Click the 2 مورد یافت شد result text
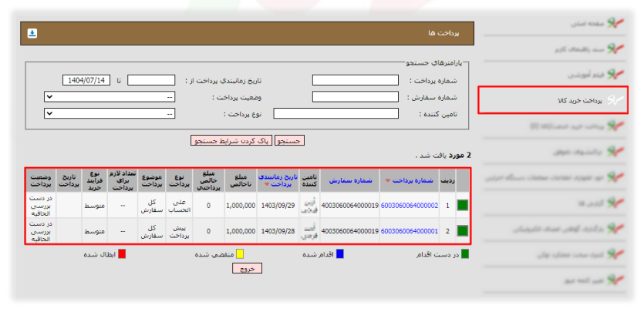Image resolution: width=644 pixels, height=312 pixels. point(443,156)
